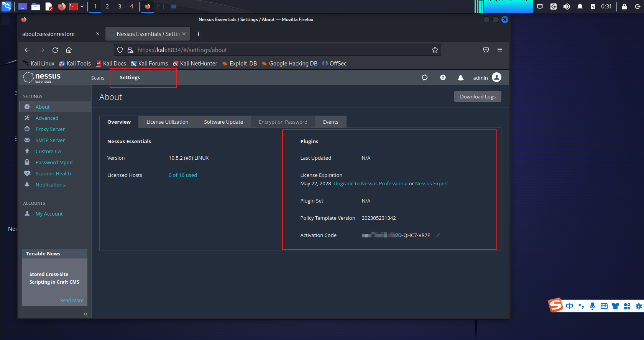This screenshot has width=644, height=340.
Task: Bookmark this page with star icon
Action: coord(435,50)
